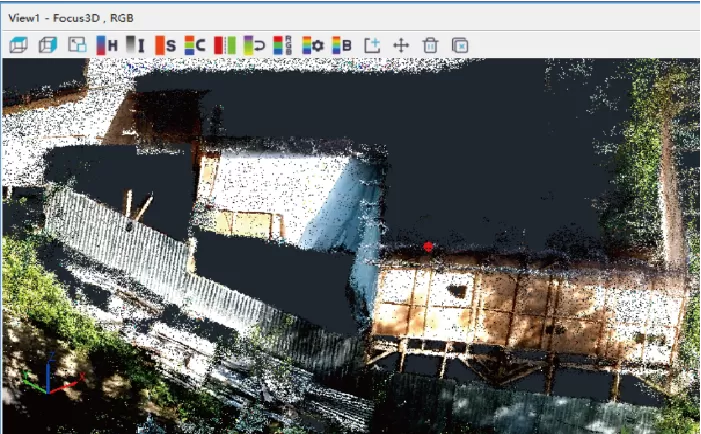Color the point cloud by intensity (I)
This screenshot has height=434, width=701.
point(135,45)
